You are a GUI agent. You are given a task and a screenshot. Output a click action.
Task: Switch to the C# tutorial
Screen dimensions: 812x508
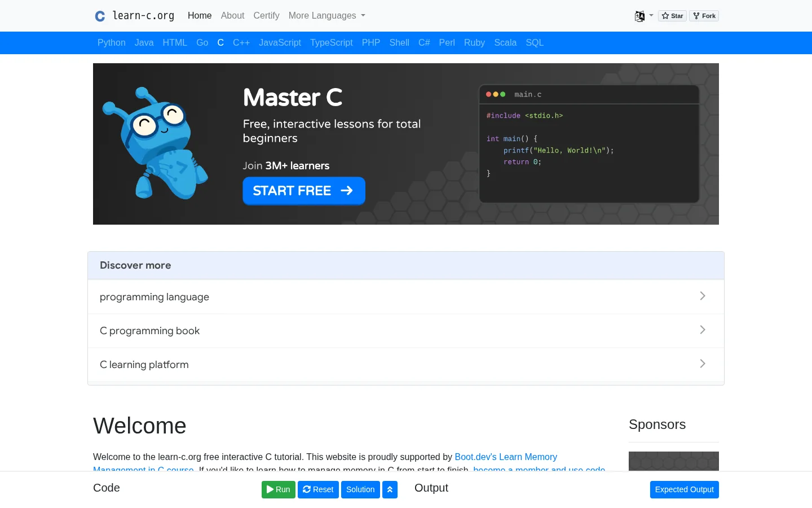[424, 43]
